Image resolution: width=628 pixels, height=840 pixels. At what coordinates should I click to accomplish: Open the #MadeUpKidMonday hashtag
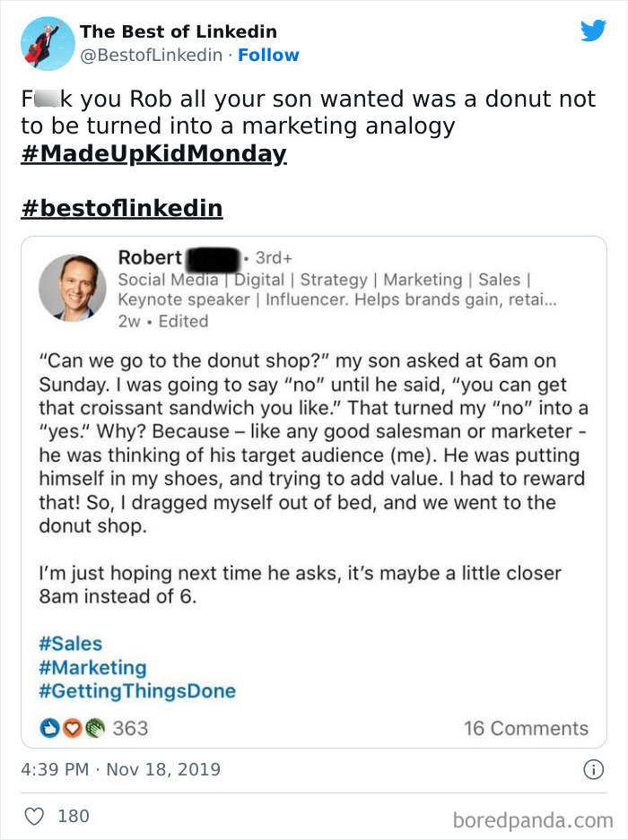click(153, 153)
